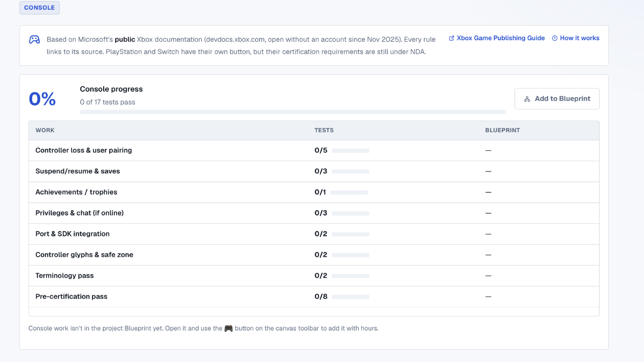Select the Achievements / trophies row
The width and height of the screenshot is (644, 362).
point(314,192)
